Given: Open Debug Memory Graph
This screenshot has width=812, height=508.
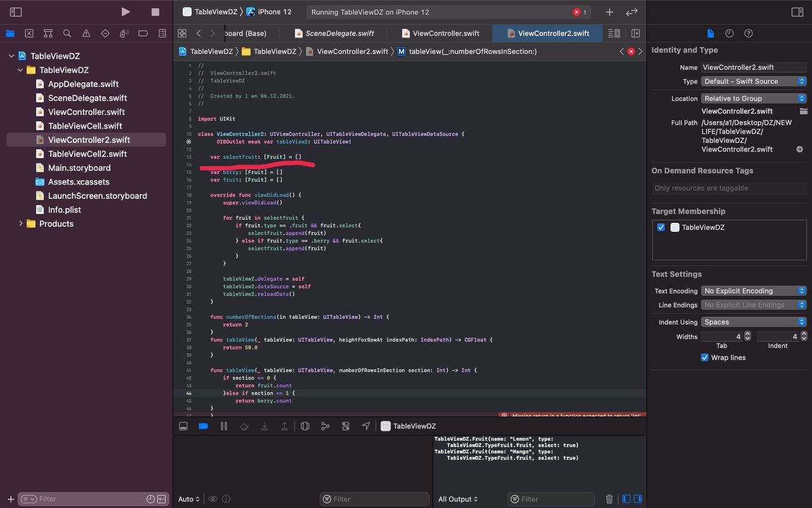Looking at the screenshot, I should coord(325,426).
